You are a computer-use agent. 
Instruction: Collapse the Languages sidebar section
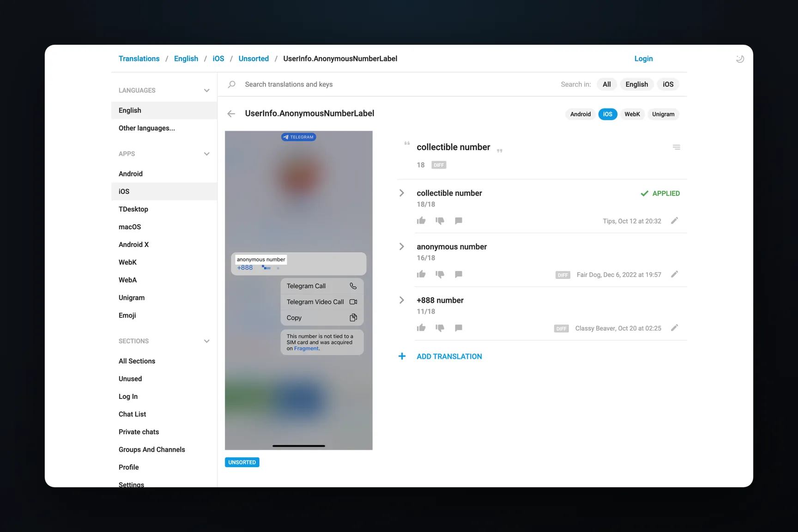coord(206,91)
